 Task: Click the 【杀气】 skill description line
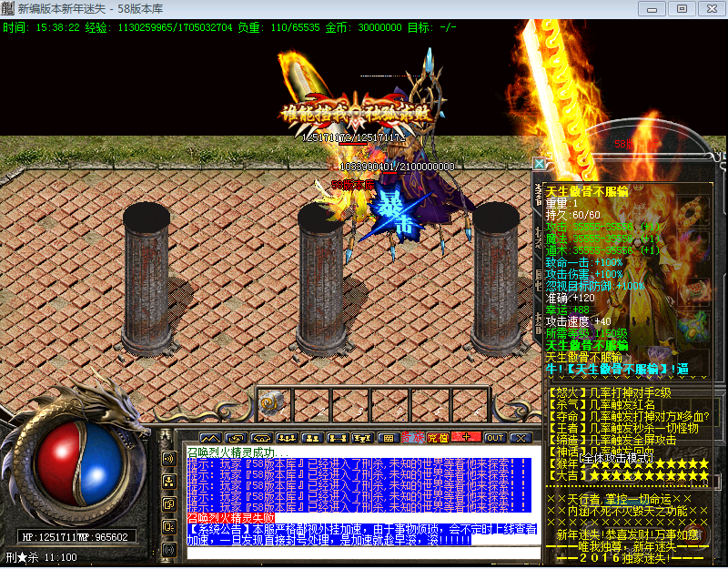602,404
